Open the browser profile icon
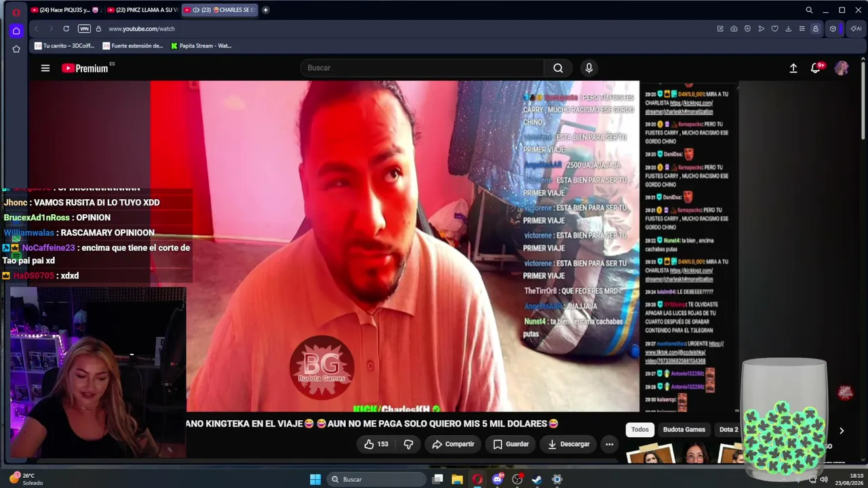The height and width of the screenshot is (488, 868). [x=815, y=28]
